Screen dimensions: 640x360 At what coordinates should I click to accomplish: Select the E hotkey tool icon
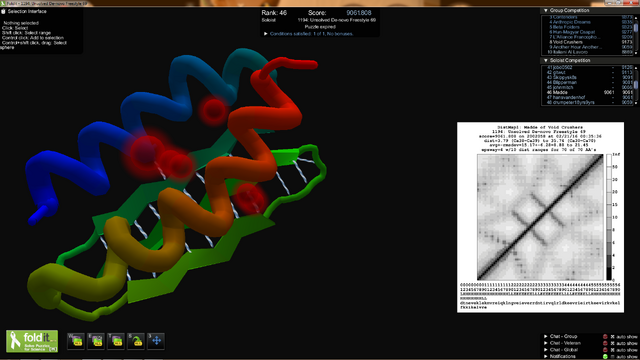[96, 341]
